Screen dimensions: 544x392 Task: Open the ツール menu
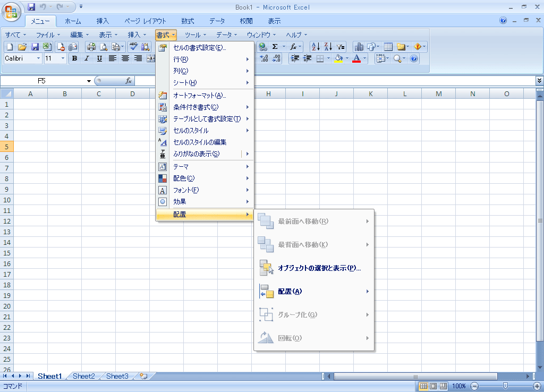(195, 35)
